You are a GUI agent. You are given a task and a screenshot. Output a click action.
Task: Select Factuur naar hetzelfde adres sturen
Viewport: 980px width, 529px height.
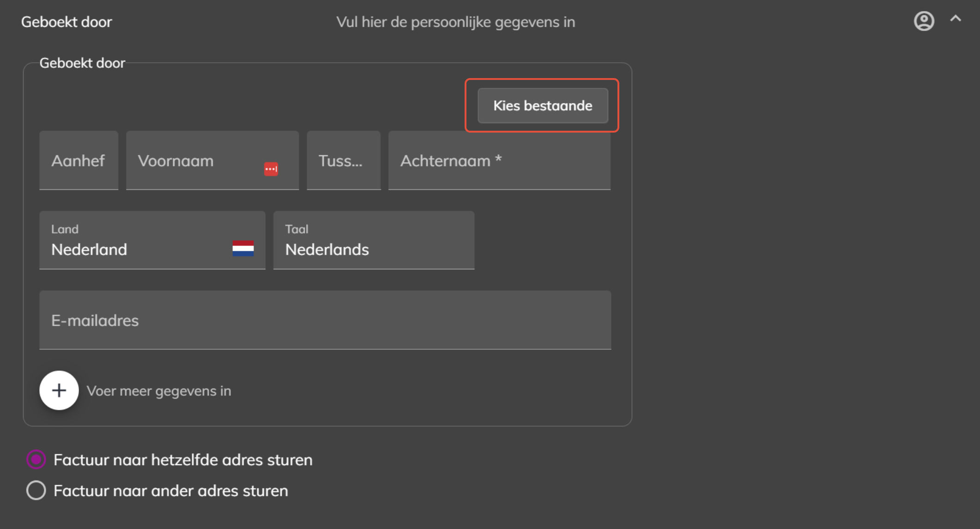[x=36, y=460]
